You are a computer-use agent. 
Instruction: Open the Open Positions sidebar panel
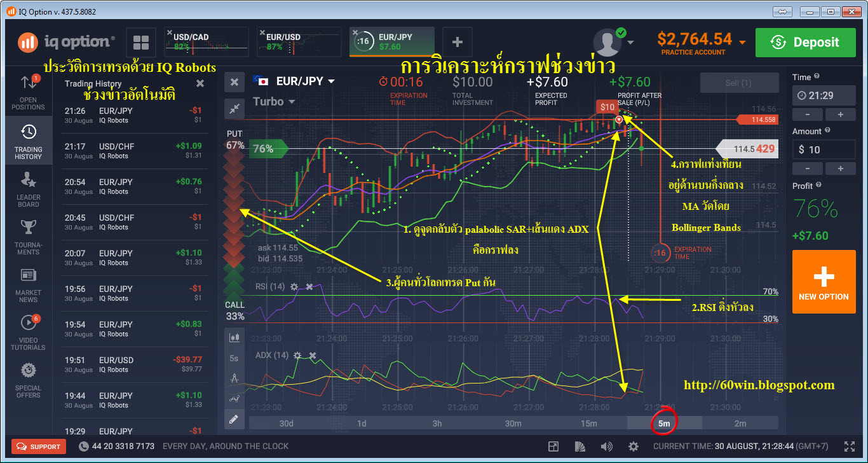[x=28, y=92]
